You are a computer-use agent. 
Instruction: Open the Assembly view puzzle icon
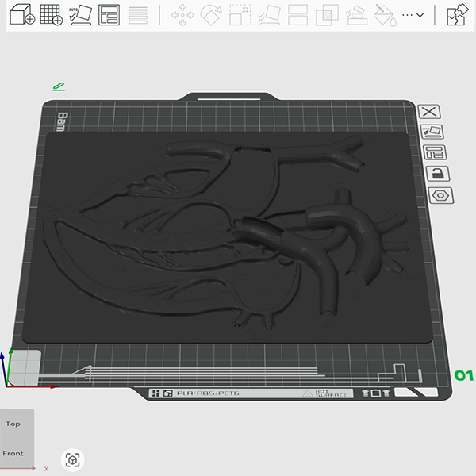tap(458, 15)
